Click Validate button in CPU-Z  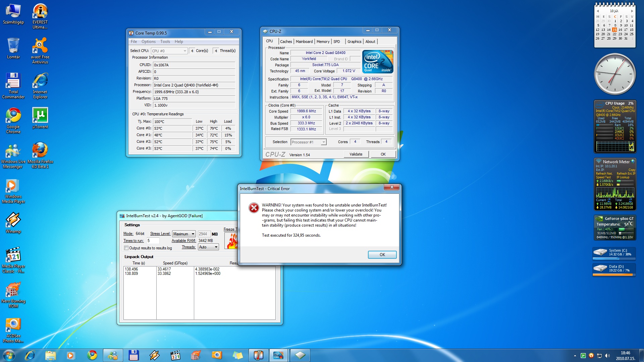pos(356,154)
